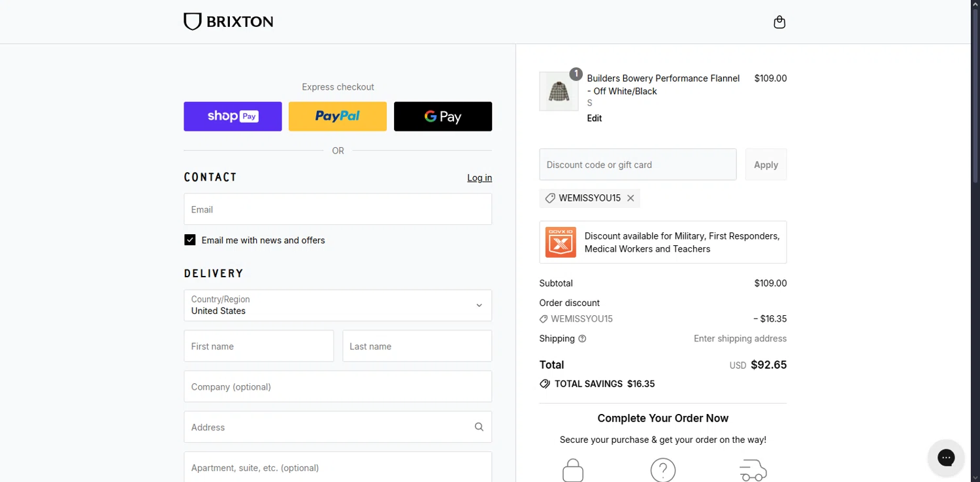
Task: Click the Express checkout label
Action: pos(338,87)
